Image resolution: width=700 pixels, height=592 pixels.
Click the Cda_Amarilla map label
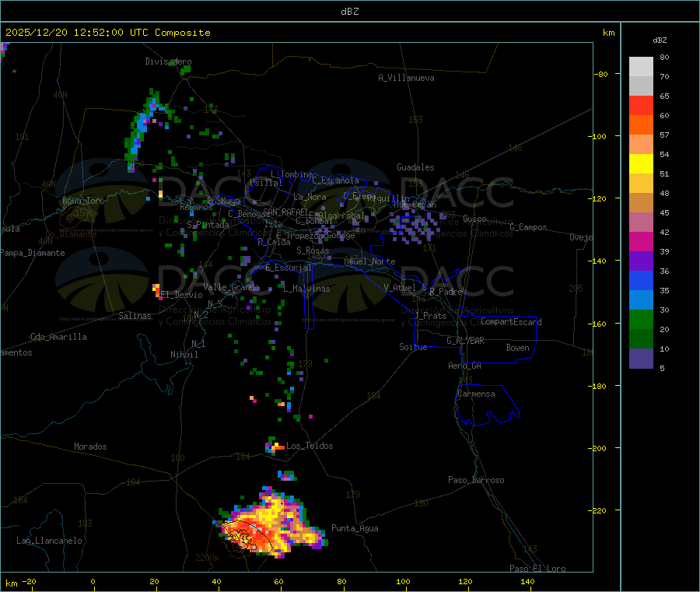[x=58, y=337]
